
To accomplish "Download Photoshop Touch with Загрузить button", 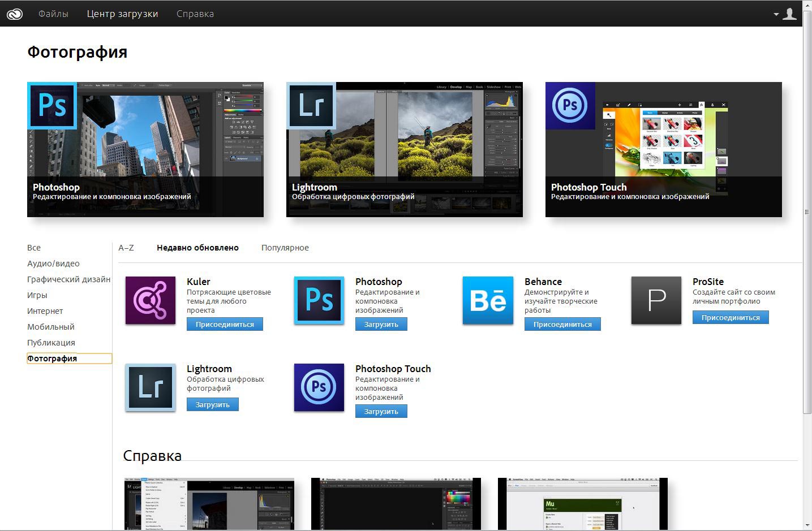I will click(381, 411).
